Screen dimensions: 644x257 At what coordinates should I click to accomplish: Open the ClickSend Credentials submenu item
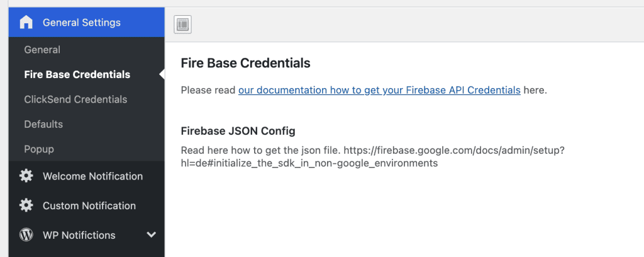[75, 99]
